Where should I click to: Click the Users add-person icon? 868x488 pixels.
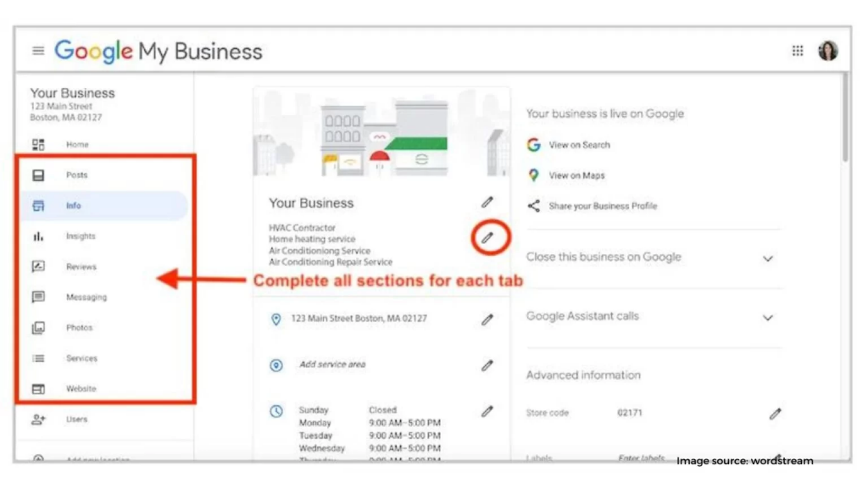coord(38,419)
